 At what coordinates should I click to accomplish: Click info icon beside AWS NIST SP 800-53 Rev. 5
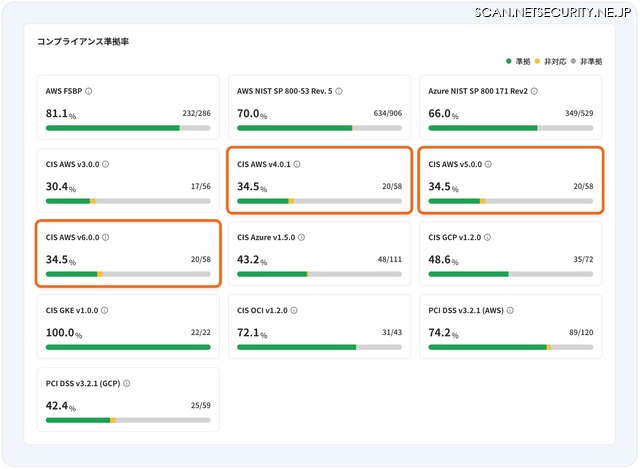pyautogui.click(x=339, y=91)
